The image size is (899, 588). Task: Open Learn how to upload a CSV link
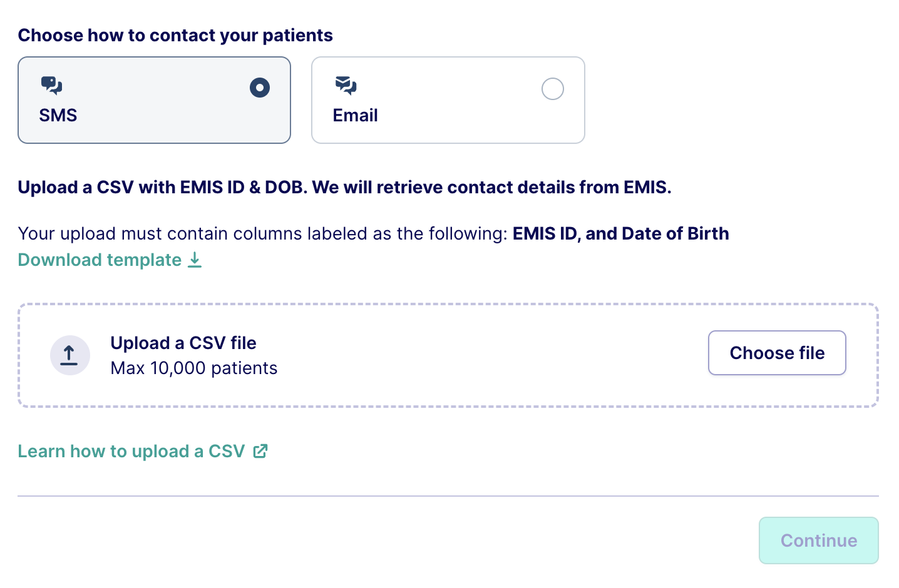[x=131, y=451]
